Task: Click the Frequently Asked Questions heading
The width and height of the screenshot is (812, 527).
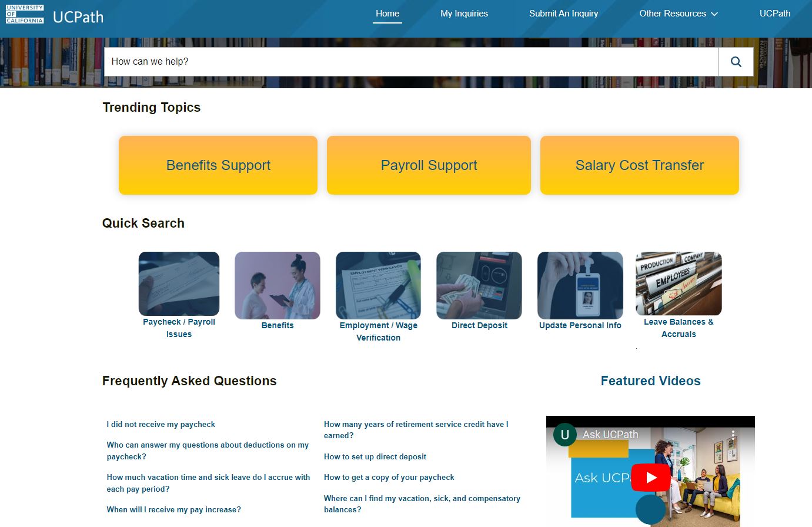Action: coord(189,381)
